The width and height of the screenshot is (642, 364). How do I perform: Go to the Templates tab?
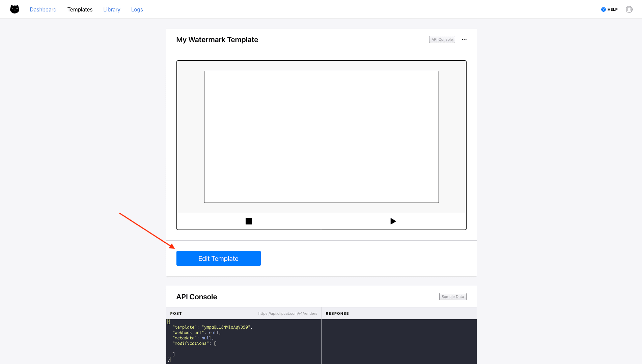(x=80, y=9)
